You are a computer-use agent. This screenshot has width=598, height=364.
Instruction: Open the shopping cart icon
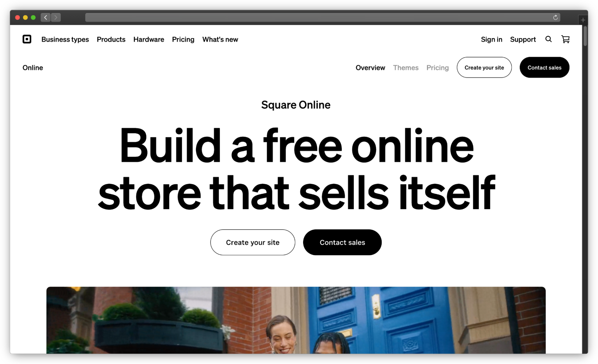pyautogui.click(x=565, y=39)
